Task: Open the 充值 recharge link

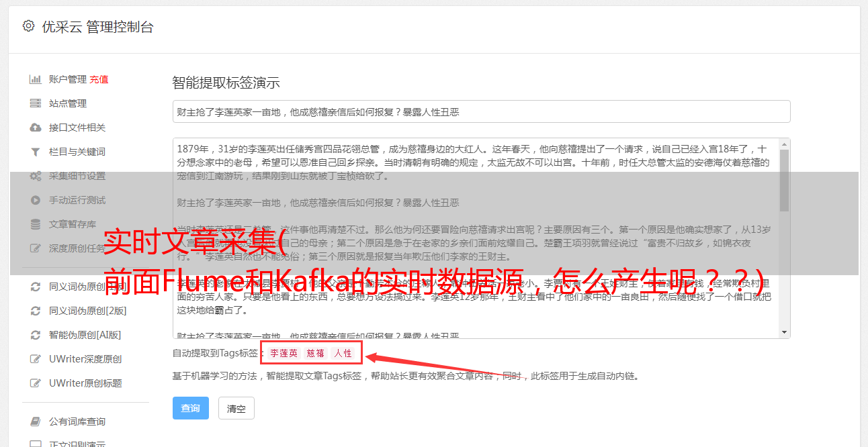Action: pyautogui.click(x=99, y=79)
